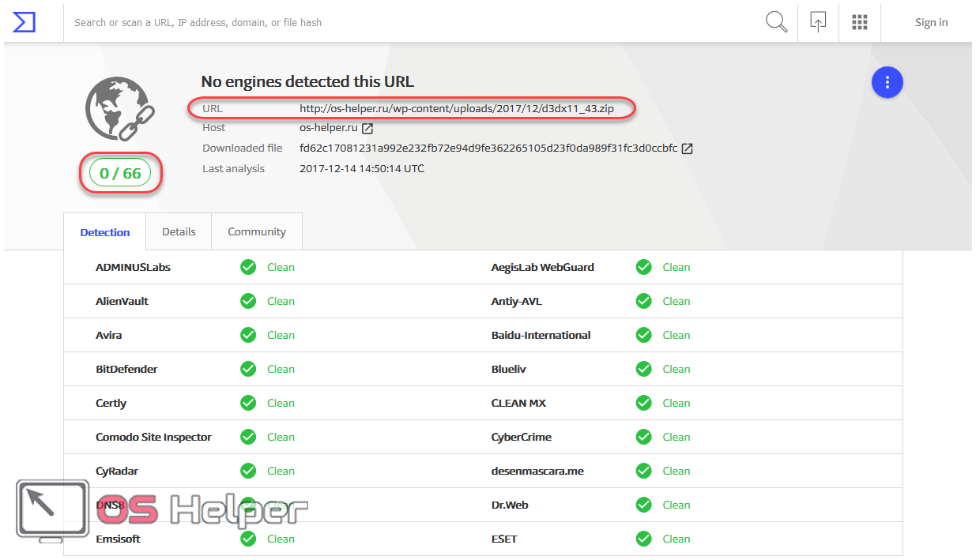This screenshot has height=560, width=976.
Task: Switch to the Details tab
Action: click(x=179, y=231)
